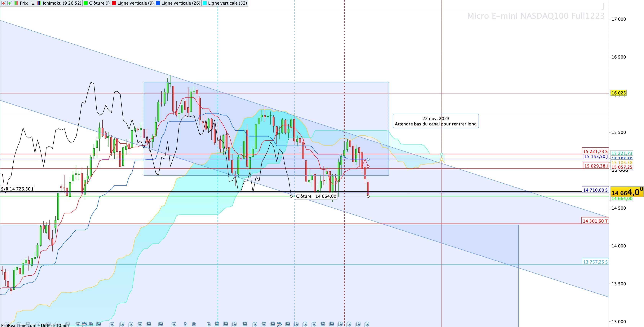Select the 13 757,25 S level label
This screenshot has height=327, width=644.
(595, 262)
